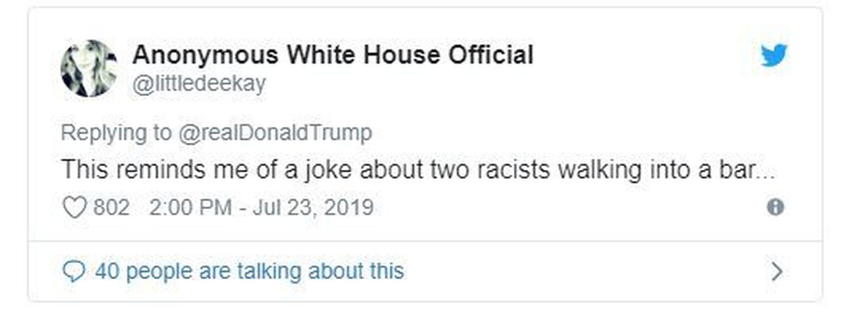Click the 802 like count

coord(111,207)
